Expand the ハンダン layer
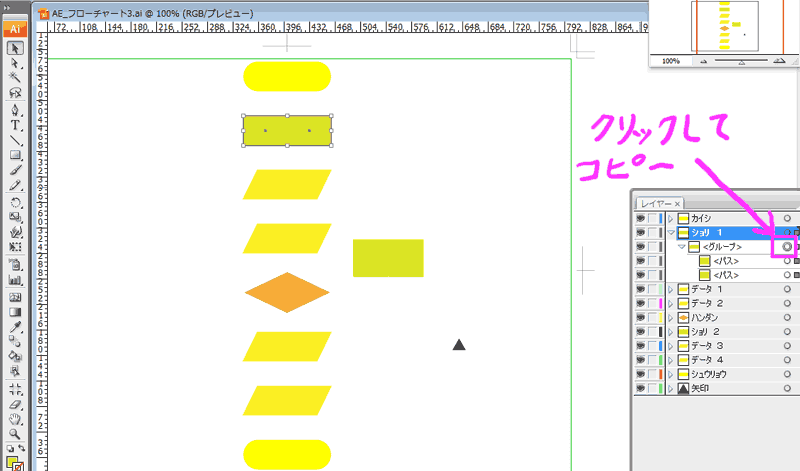 point(671,317)
